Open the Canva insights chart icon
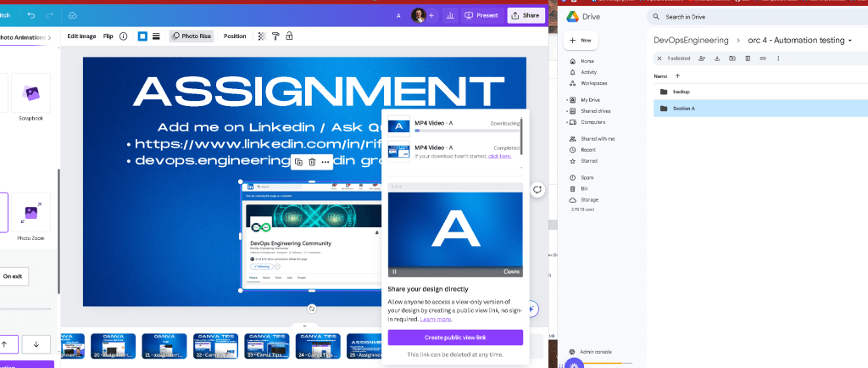 coord(451,15)
